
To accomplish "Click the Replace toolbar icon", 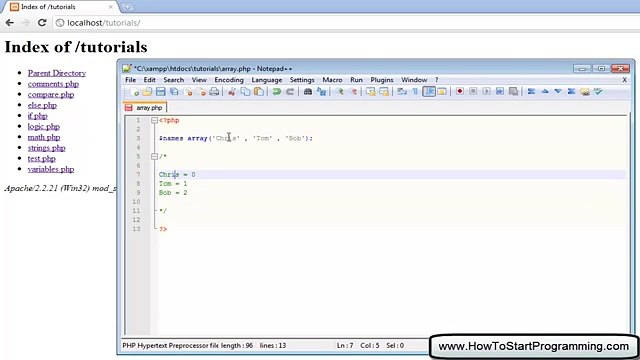I will coord(322,92).
